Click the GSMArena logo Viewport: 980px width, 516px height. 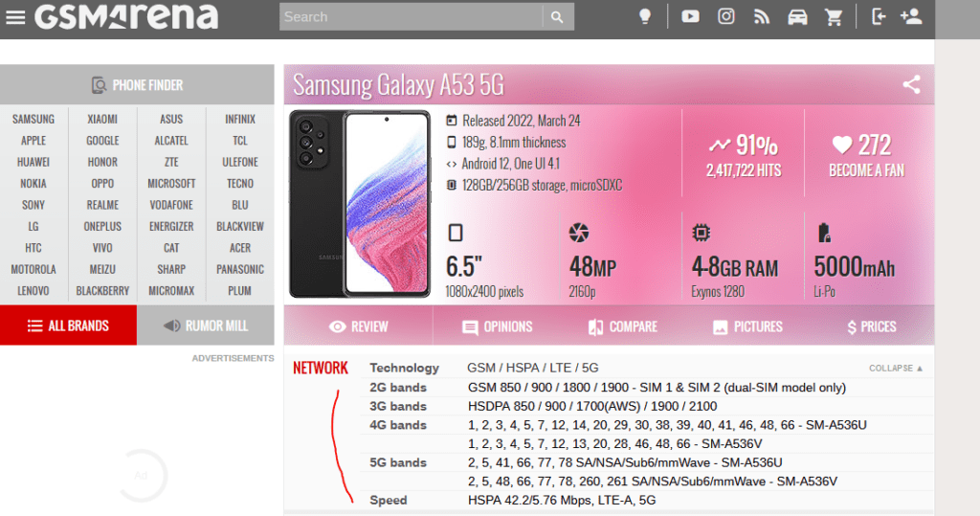[126, 17]
